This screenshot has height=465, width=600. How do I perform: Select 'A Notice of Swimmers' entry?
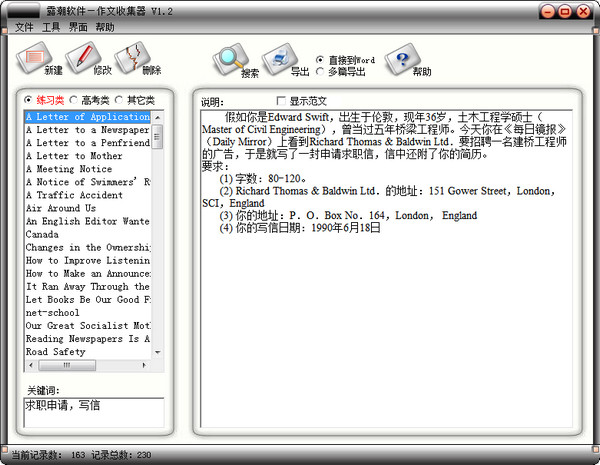point(88,182)
